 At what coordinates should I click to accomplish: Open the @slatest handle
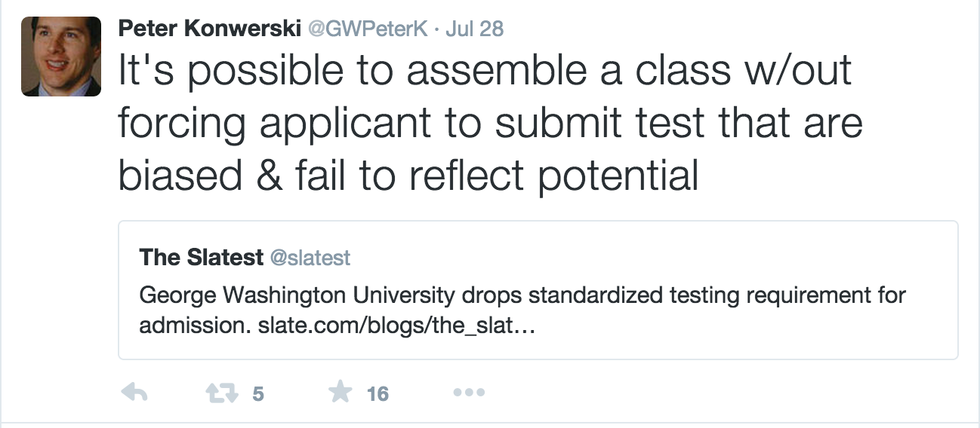tap(310, 258)
